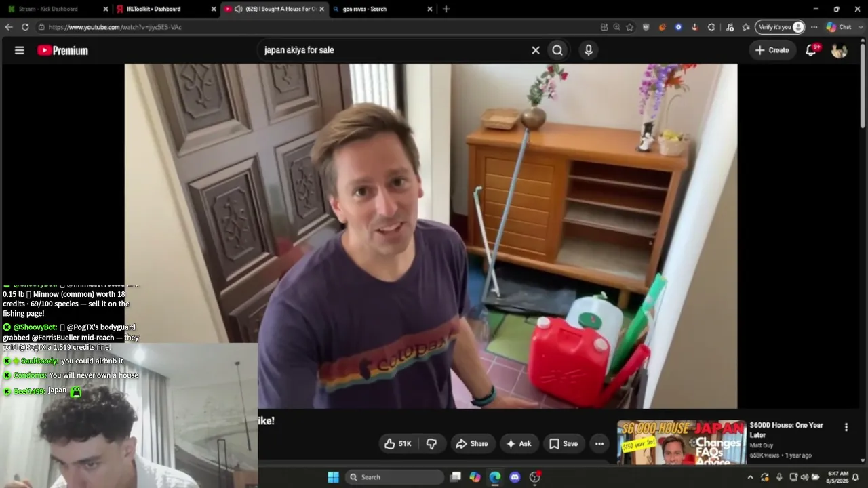This screenshot has height=488, width=868.
Task: Open YouTube notifications bell
Action: pyautogui.click(x=811, y=50)
